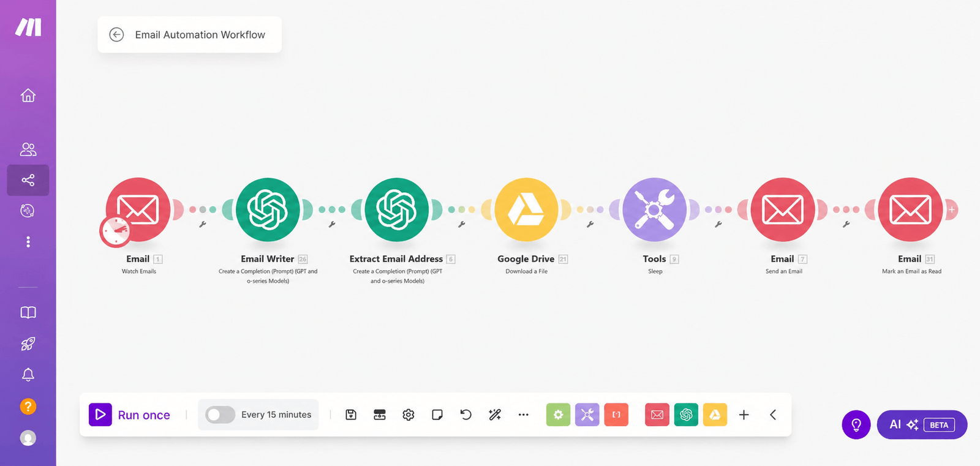
Task: Click the Google Drive module label
Action: [x=526, y=259]
